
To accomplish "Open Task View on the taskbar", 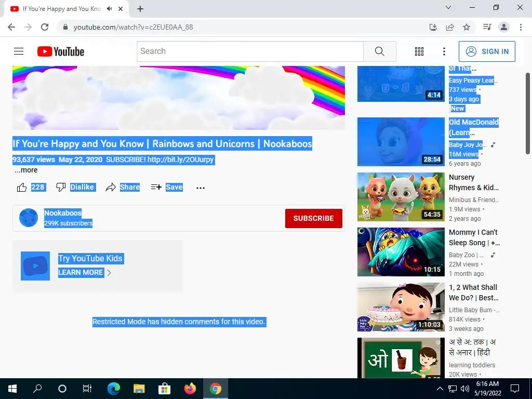I will (x=87, y=389).
